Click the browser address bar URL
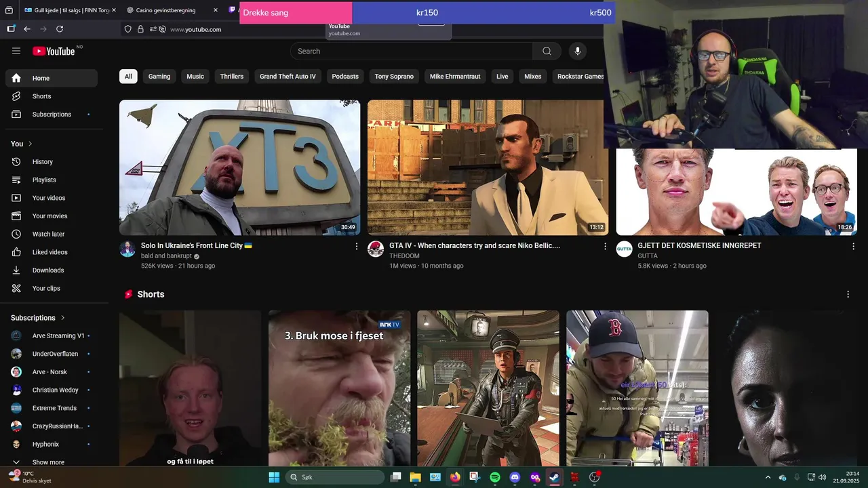The width and height of the screenshot is (868, 488). point(195,29)
